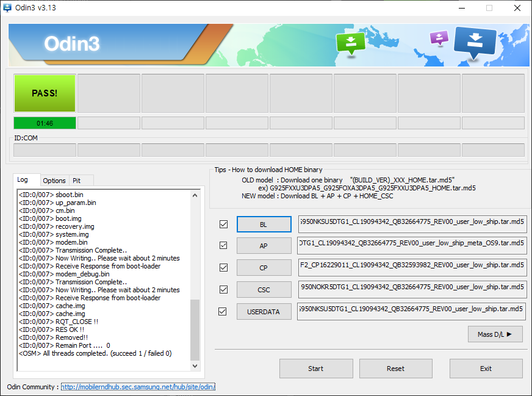Click the AP file path field
This screenshot has height=396, width=532.
[412, 245]
